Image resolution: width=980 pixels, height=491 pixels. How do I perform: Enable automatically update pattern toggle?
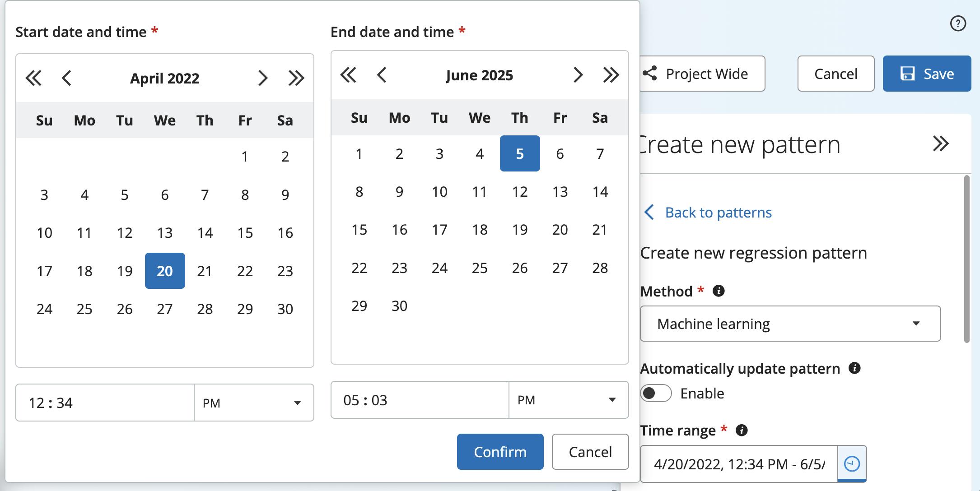point(656,393)
